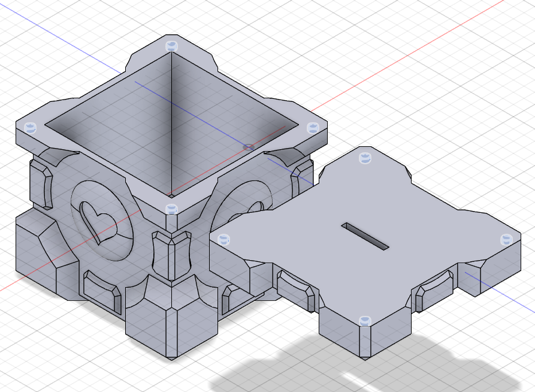The width and height of the screenshot is (535, 392).
Task: Select joint icon at lid's left corner
Action: [x=223, y=239]
